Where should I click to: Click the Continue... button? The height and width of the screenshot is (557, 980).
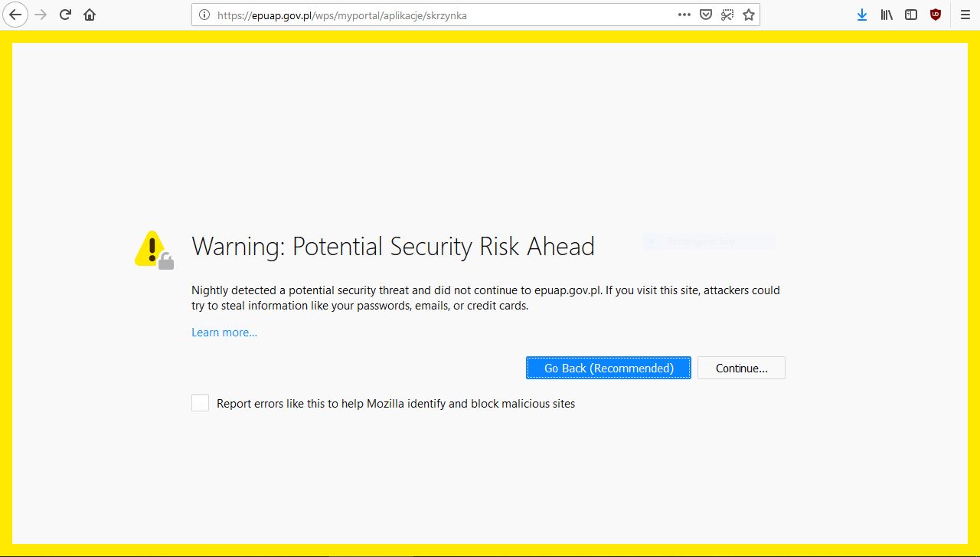click(741, 369)
